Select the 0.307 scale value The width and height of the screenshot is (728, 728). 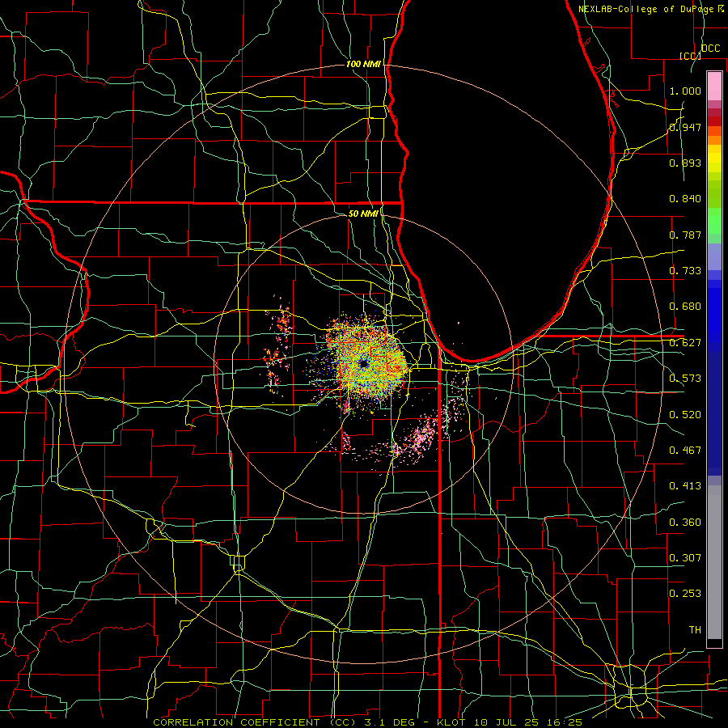click(x=685, y=558)
